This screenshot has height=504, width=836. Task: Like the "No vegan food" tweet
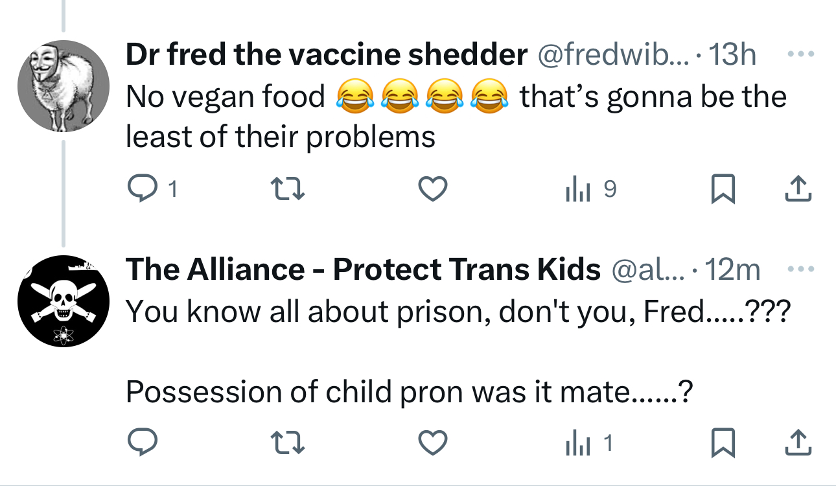point(432,189)
